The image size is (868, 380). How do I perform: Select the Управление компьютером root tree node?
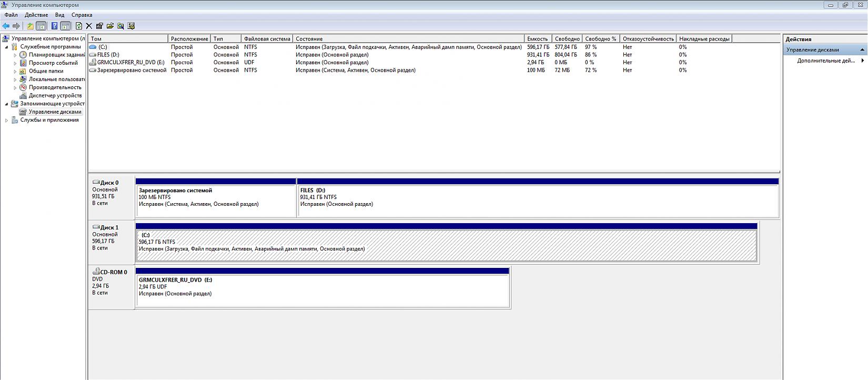click(44, 38)
